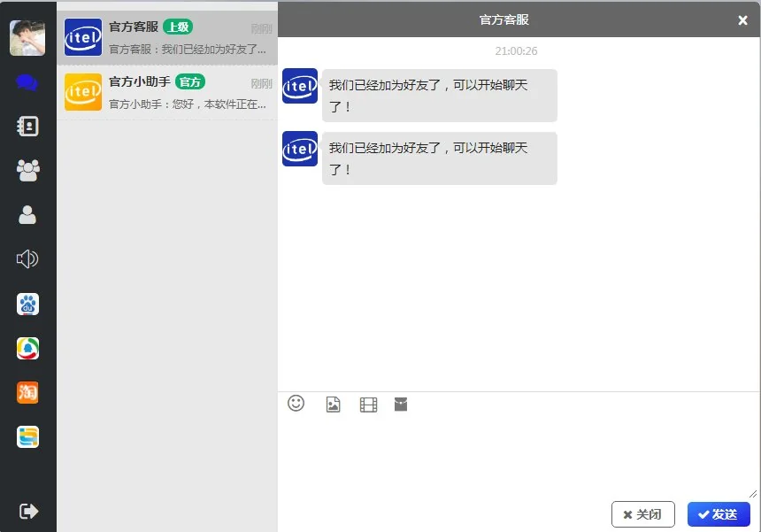Image resolution: width=761 pixels, height=532 pixels.
Task: Click the message text input area
Action: tap(518, 456)
